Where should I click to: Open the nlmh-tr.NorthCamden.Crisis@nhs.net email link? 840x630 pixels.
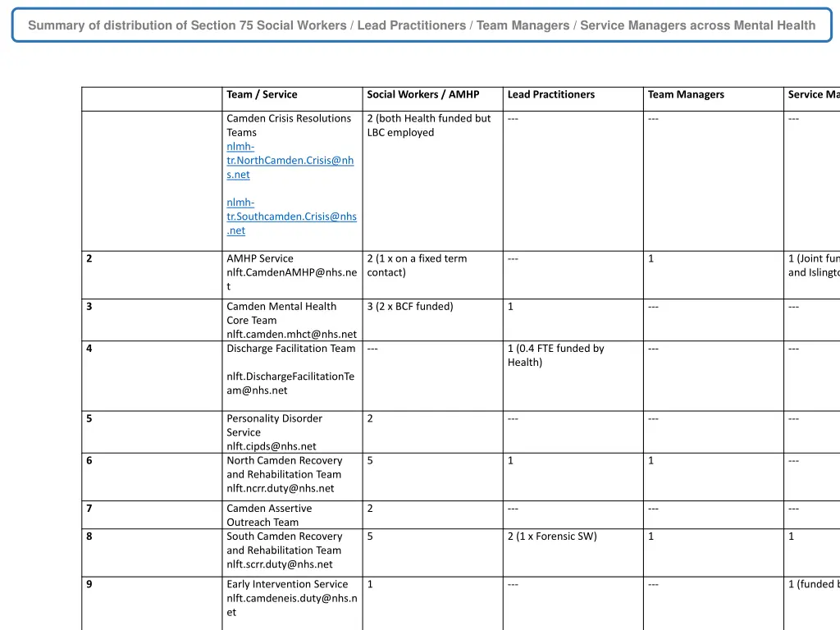click(289, 160)
